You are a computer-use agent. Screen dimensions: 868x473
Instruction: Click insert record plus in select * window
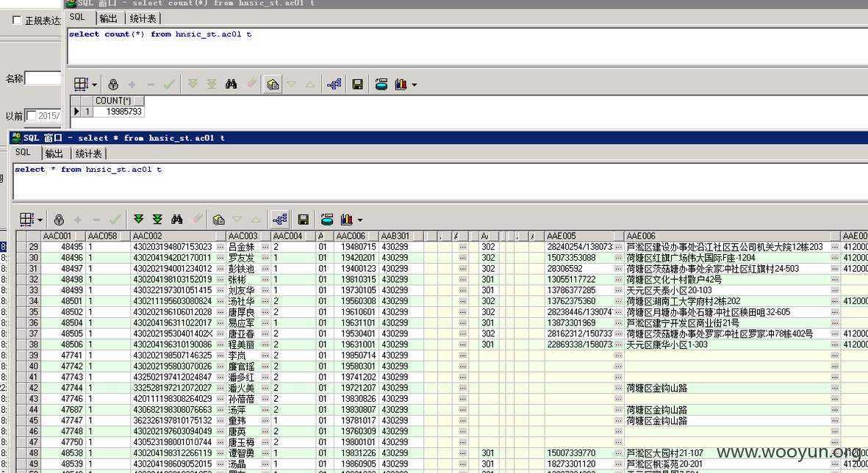point(77,219)
